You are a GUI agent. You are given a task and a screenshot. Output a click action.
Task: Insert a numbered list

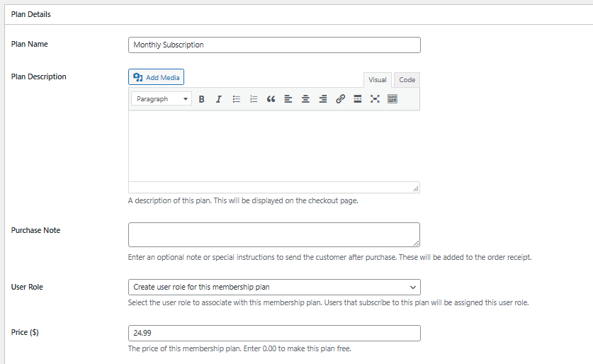tap(254, 99)
